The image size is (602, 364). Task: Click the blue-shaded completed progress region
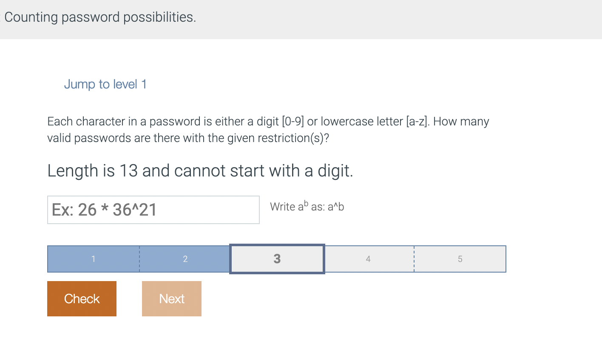point(128,259)
